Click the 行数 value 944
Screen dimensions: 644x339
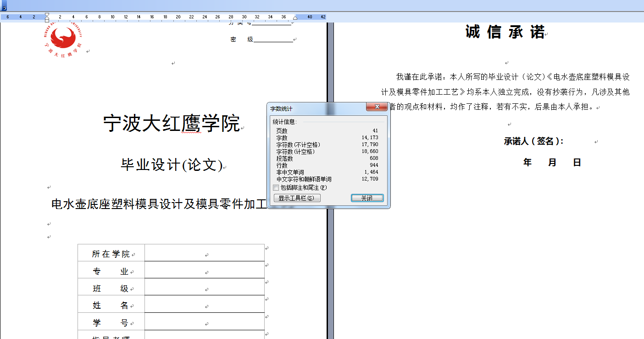[374, 165]
